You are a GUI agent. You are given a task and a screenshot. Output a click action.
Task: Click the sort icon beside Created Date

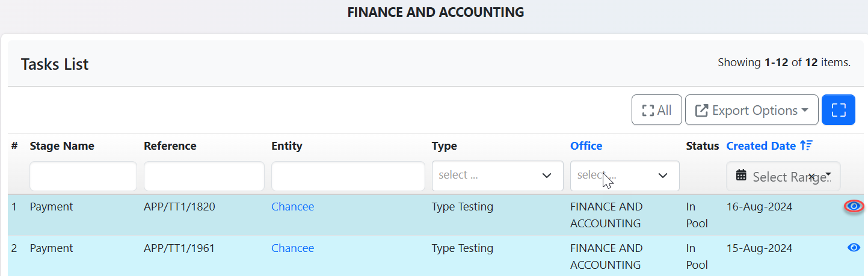point(807,146)
